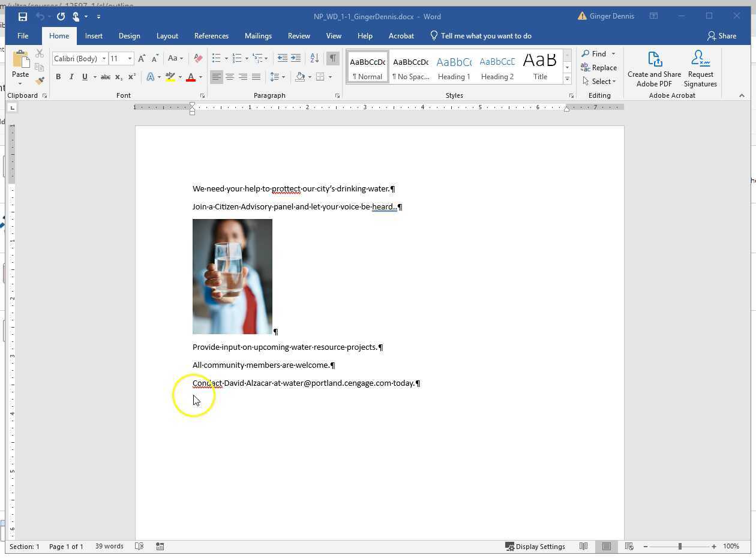Toggle italic formatting
Viewport: 756px width, 558px height.
click(71, 77)
